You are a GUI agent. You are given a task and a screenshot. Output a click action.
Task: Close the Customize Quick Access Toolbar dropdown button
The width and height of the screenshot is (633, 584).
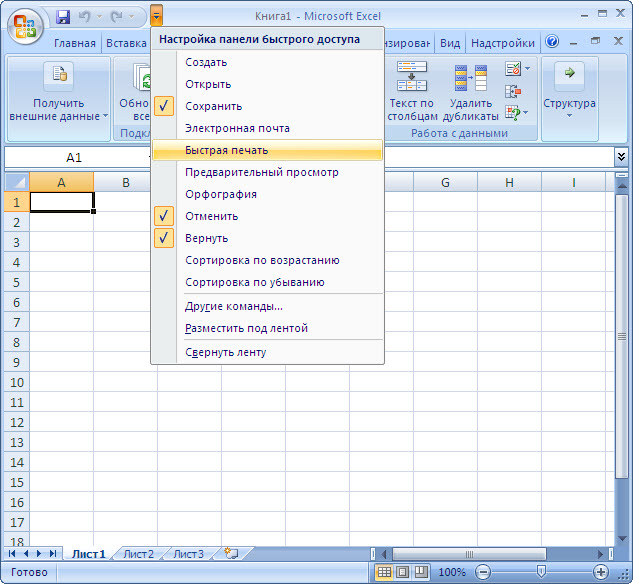pos(156,17)
